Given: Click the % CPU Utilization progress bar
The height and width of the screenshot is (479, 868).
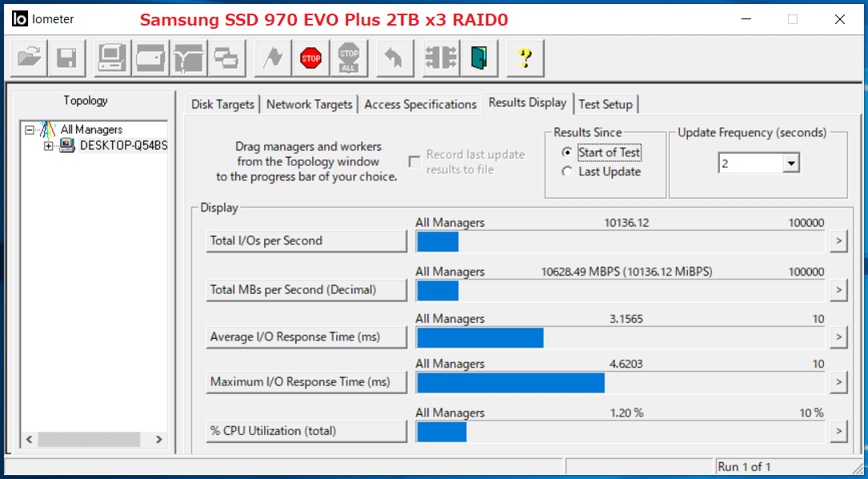Looking at the screenshot, I should click(x=621, y=432).
